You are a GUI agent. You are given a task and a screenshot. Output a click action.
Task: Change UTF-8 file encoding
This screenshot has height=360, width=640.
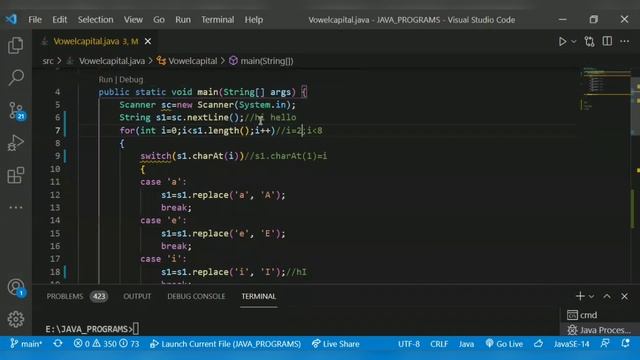pos(409,344)
